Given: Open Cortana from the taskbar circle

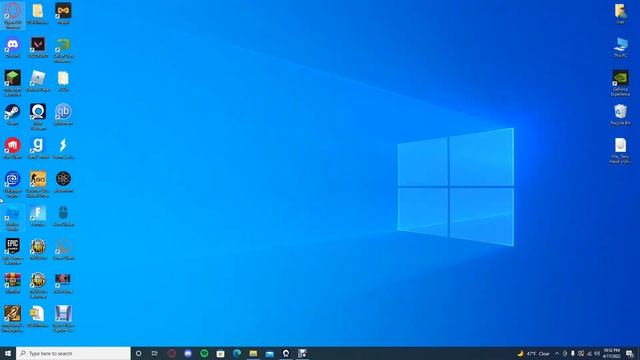Looking at the screenshot, I should pyautogui.click(x=138, y=353).
